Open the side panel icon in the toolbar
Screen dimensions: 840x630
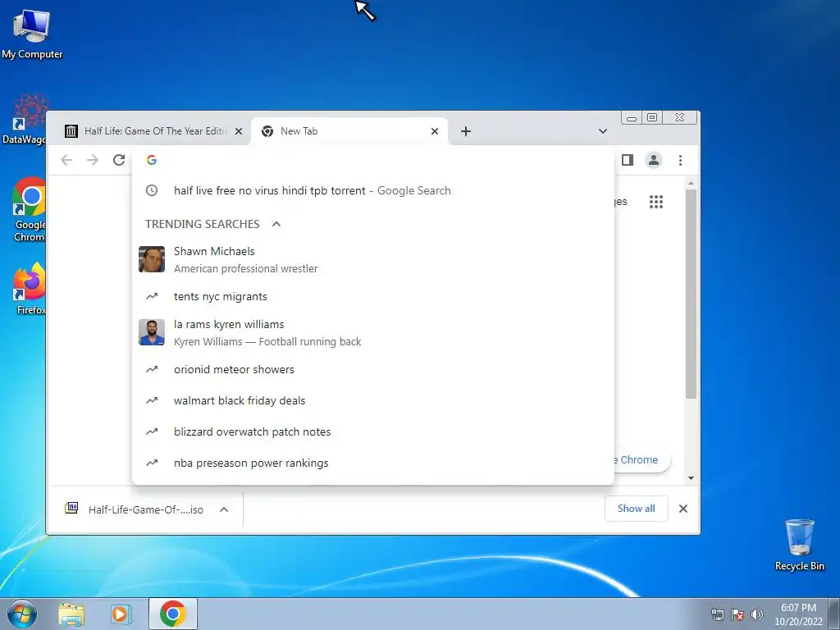(628, 160)
